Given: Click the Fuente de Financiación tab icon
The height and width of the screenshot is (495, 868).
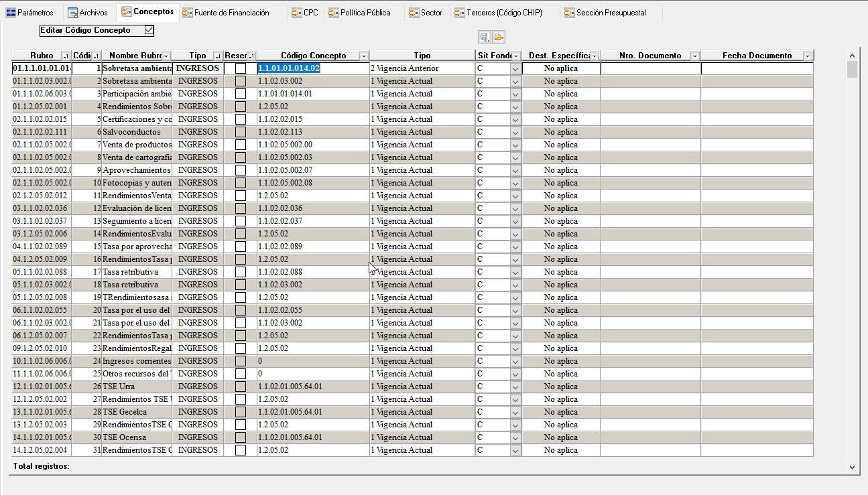Looking at the screenshot, I should [188, 13].
